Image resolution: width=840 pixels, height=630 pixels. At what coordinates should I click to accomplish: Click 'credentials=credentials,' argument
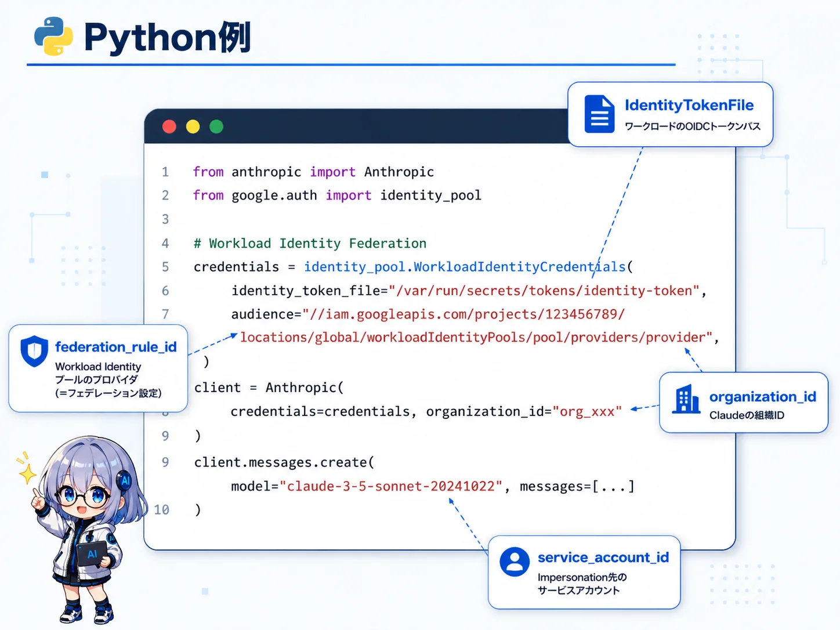pos(324,411)
